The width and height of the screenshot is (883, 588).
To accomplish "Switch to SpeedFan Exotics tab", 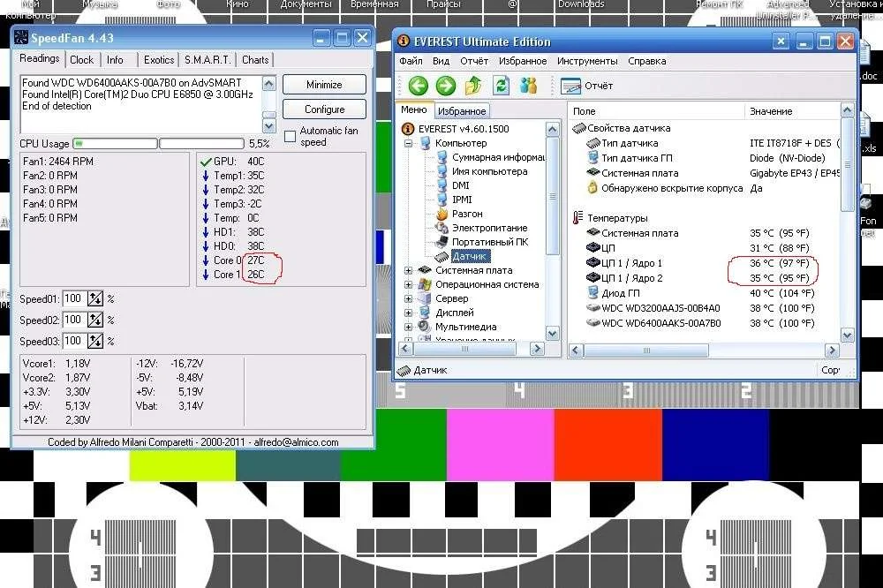I will tap(159, 60).
